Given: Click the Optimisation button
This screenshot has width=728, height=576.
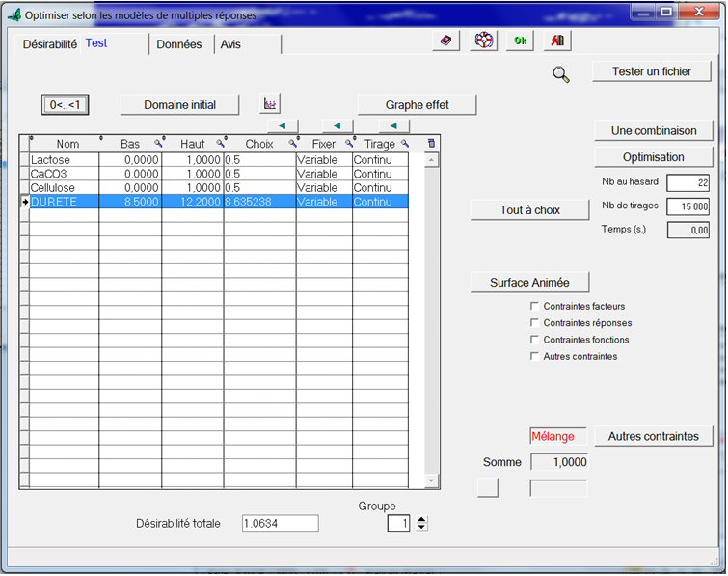Looking at the screenshot, I should coord(653,156).
